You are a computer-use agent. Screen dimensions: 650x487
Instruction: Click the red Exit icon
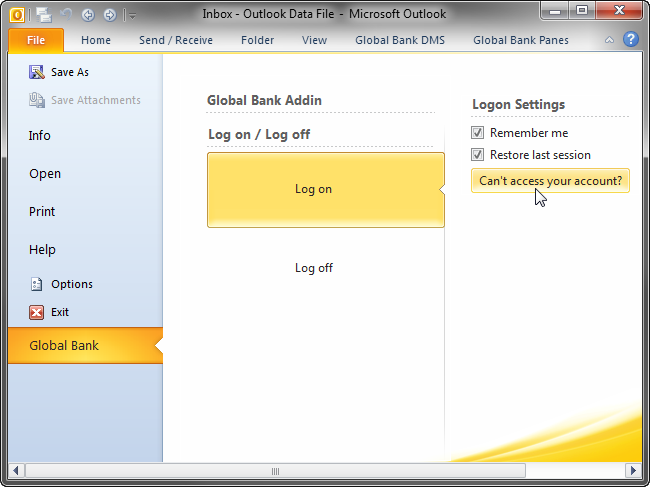36,312
